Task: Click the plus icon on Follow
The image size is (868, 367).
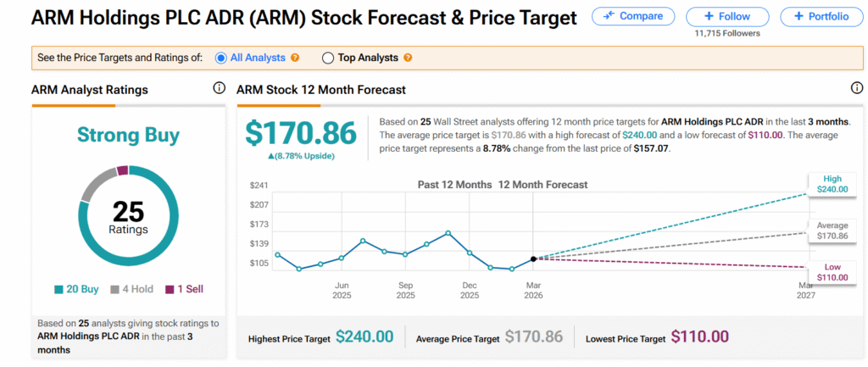Action: point(709,16)
